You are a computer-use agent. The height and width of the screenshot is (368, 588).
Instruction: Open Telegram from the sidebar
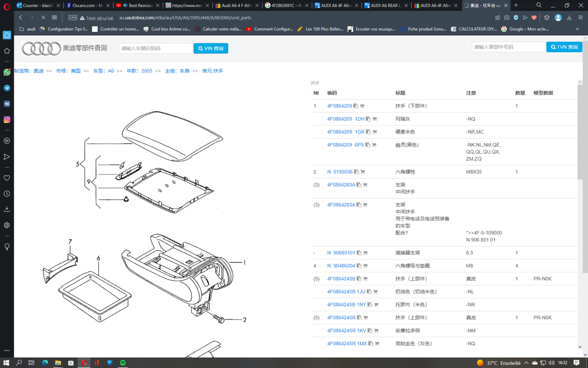[7, 88]
